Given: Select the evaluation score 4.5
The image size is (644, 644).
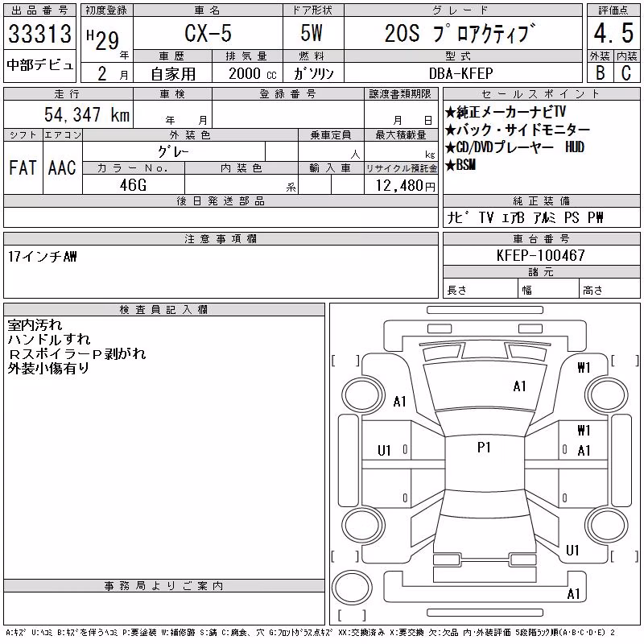Looking at the screenshot, I should coord(613,33).
